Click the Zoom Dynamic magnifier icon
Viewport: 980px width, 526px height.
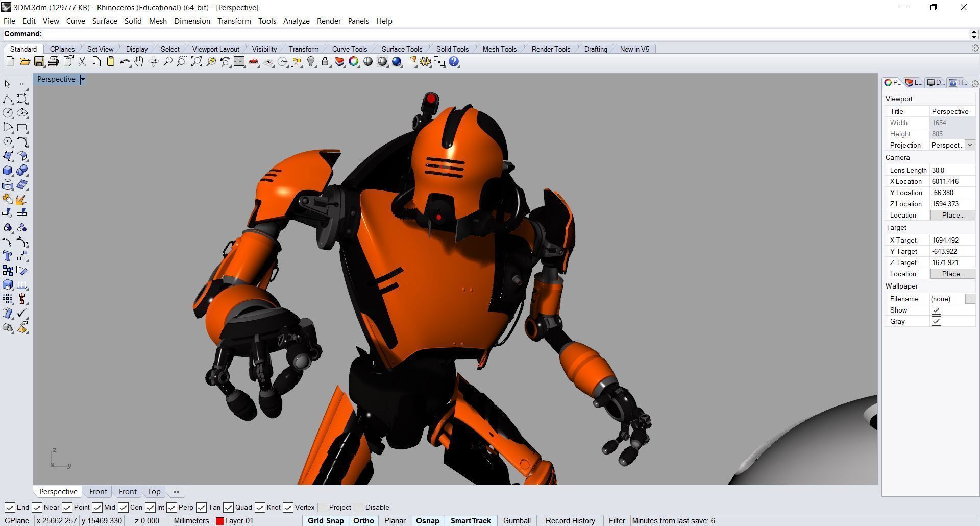[x=168, y=62]
